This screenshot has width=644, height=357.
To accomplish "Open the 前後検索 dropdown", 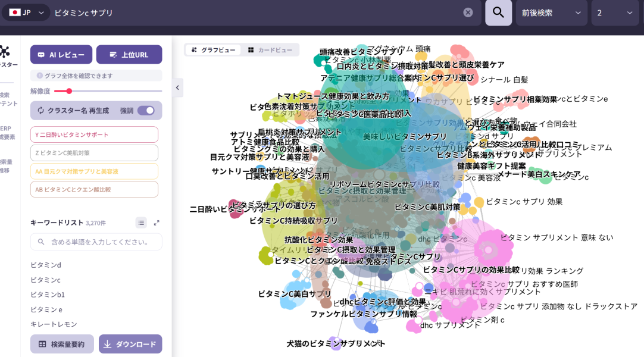I will pos(551,12).
